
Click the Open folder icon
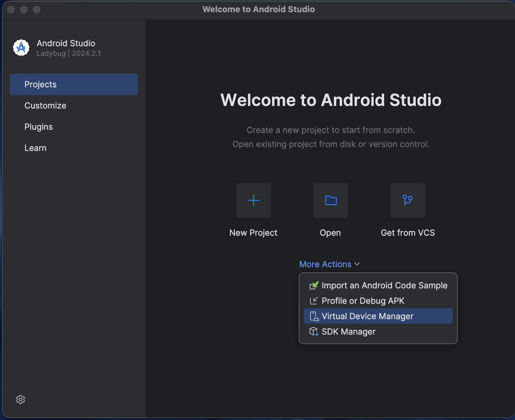tap(330, 200)
